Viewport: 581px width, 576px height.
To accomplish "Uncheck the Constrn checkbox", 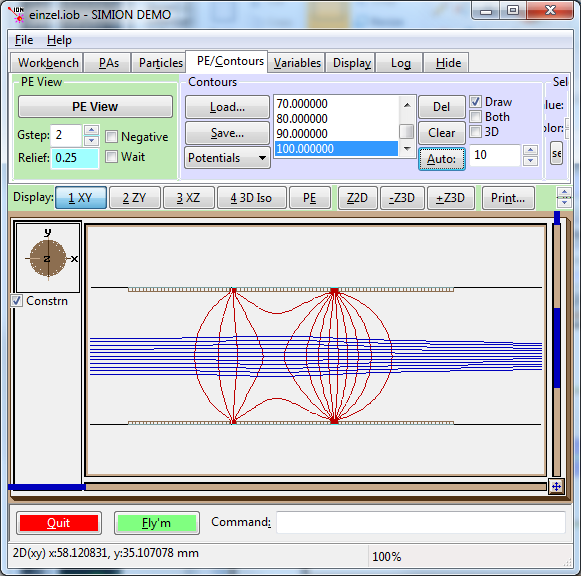I will pyautogui.click(x=17, y=300).
